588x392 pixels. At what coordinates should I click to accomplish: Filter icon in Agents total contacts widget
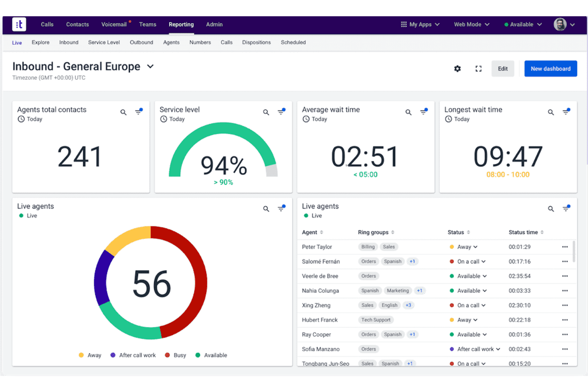tap(139, 112)
